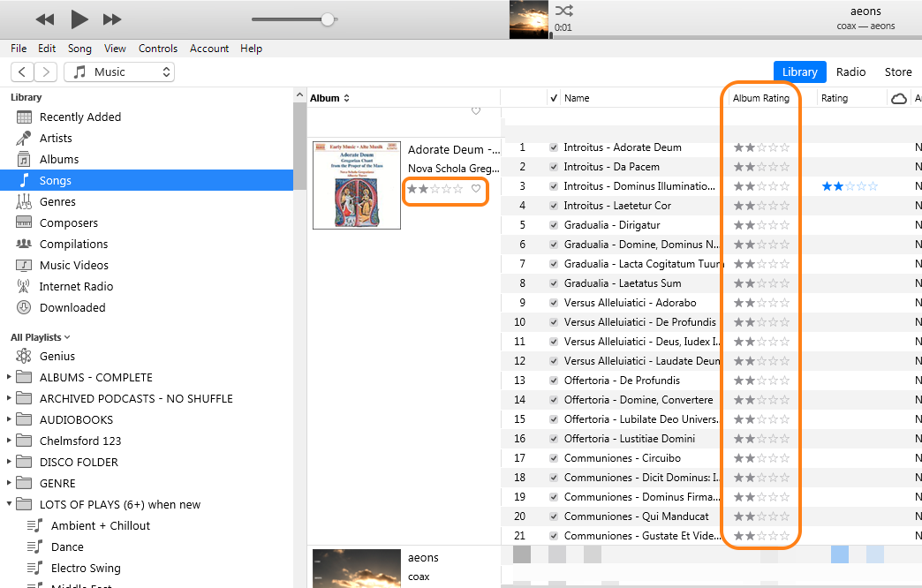The width and height of the screenshot is (922, 588).
Task: Expand the AUDIOBOOKS folder
Action: [x=9, y=419]
